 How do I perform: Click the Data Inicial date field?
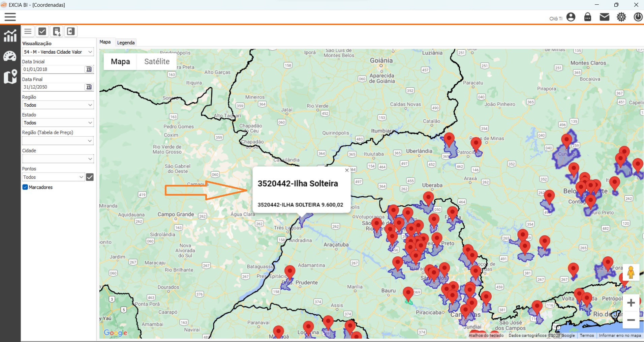click(x=53, y=69)
